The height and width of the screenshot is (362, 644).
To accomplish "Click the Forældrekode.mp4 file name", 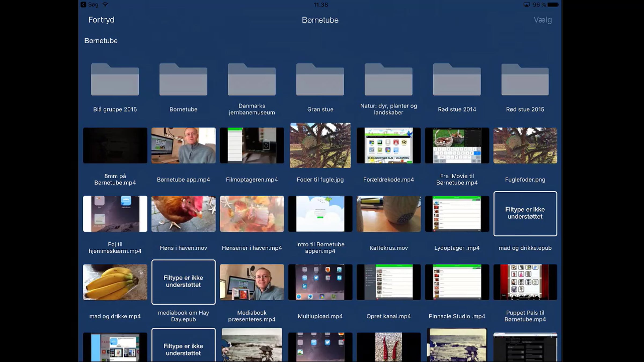I will pyautogui.click(x=389, y=180).
